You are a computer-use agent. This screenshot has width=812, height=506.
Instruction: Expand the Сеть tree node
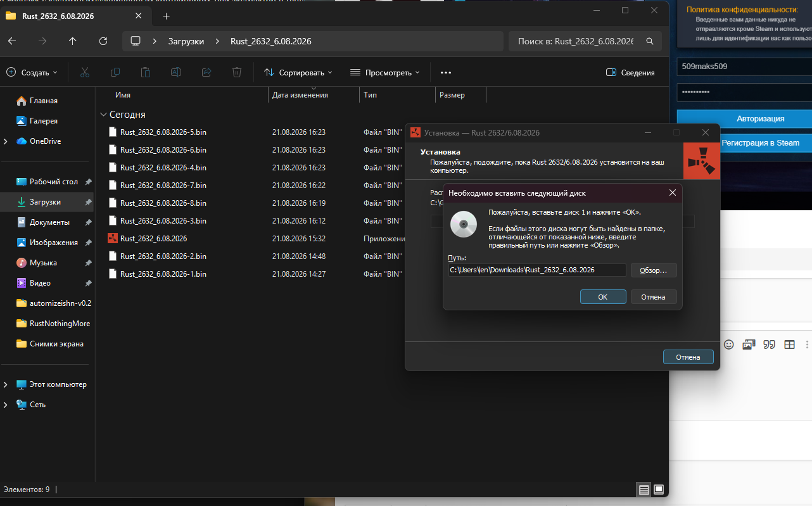(6, 405)
